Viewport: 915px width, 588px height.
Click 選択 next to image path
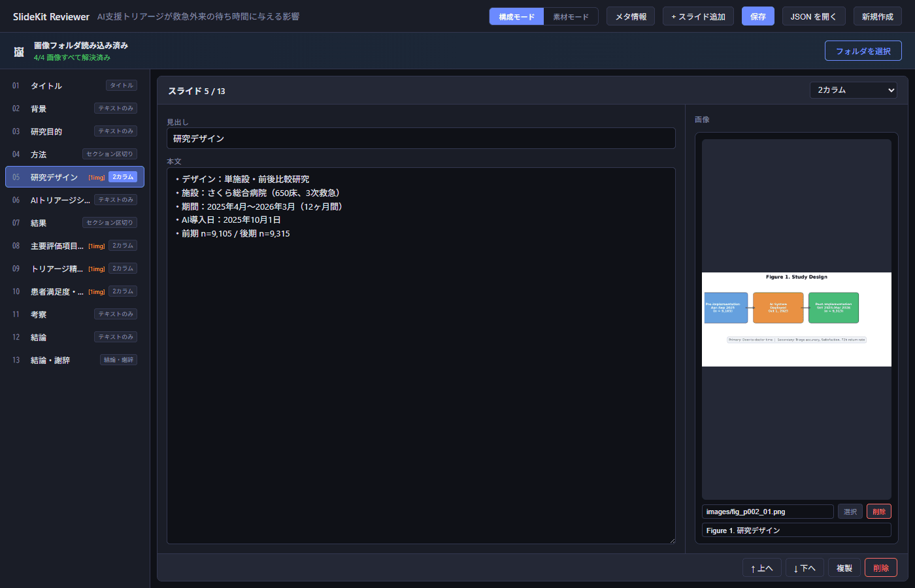coord(850,511)
